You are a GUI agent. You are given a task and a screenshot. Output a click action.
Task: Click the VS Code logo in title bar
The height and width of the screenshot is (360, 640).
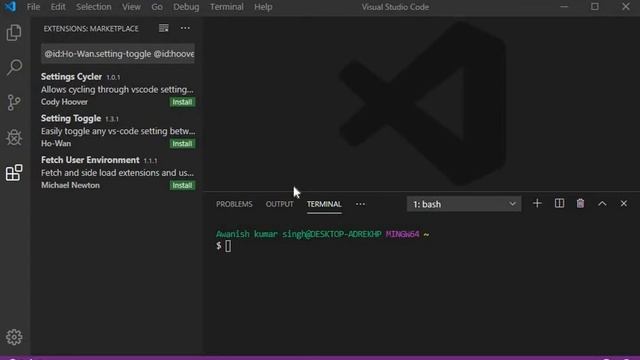click(x=10, y=7)
